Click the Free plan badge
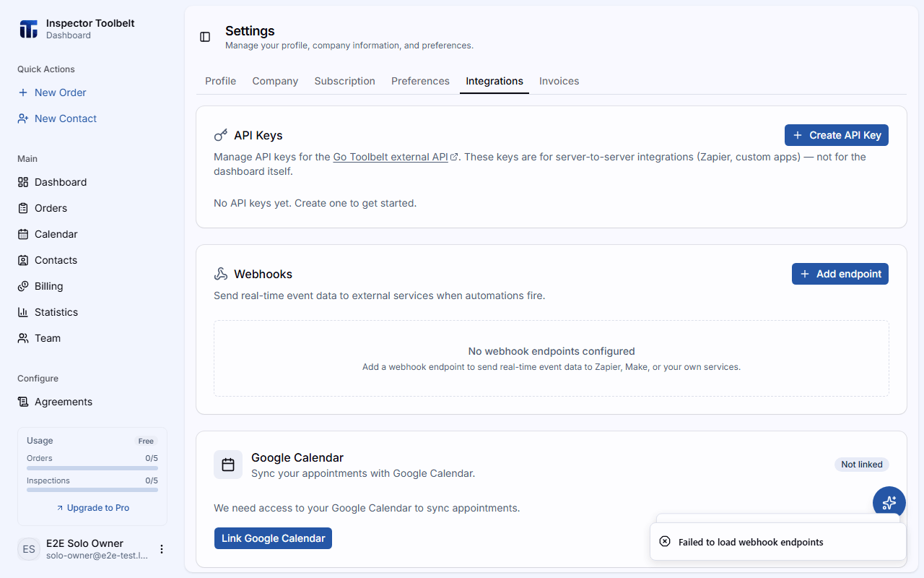This screenshot has width=924, height=578. point(146,441)
